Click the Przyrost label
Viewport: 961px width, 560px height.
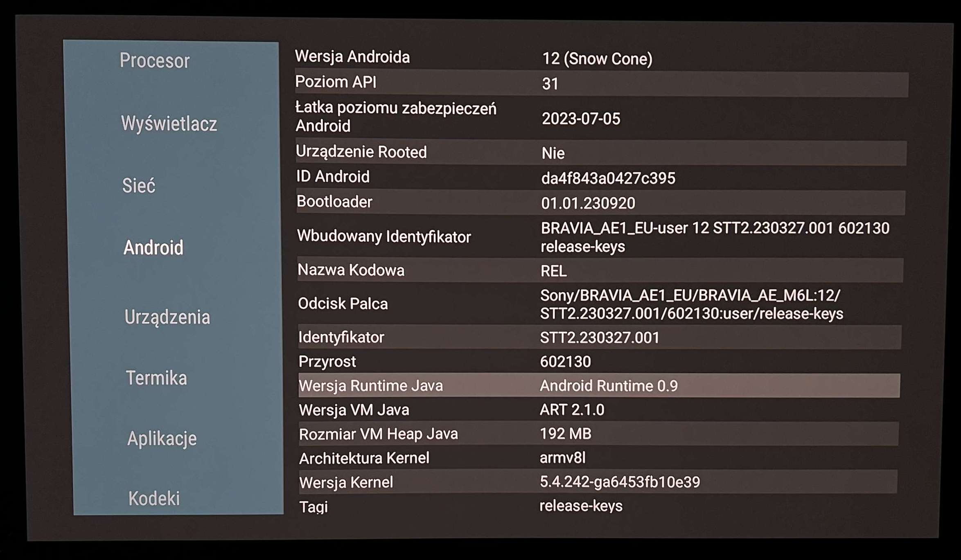point(327,362)
